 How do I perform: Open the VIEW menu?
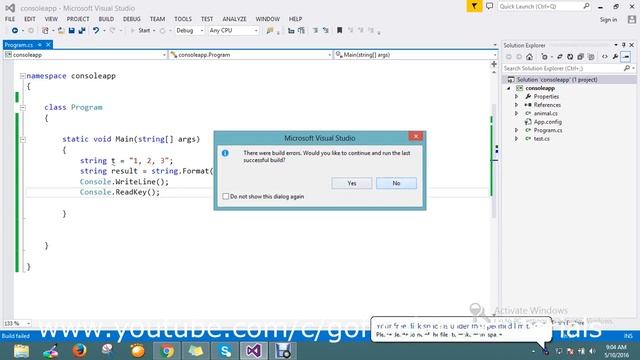(x=51, y=19)
